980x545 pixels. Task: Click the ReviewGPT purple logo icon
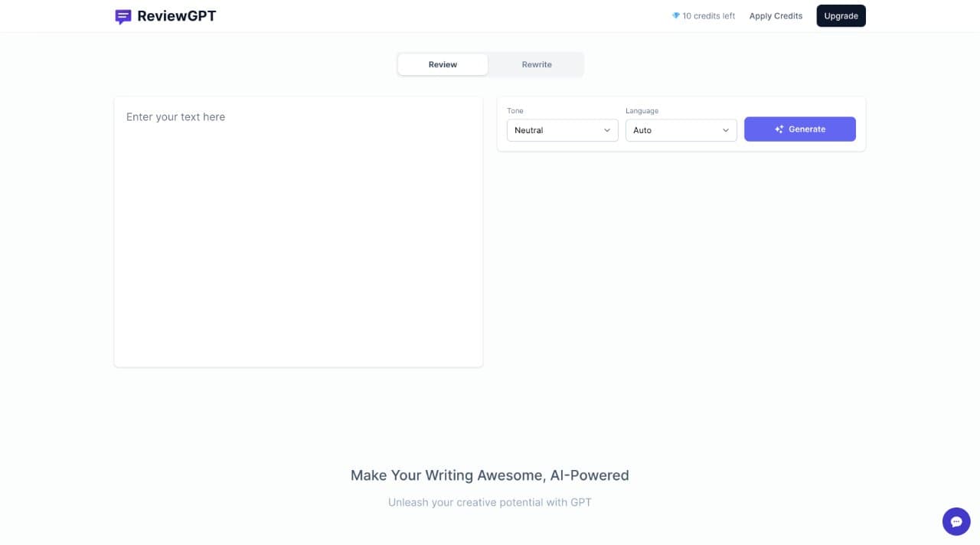coord(123,16)
